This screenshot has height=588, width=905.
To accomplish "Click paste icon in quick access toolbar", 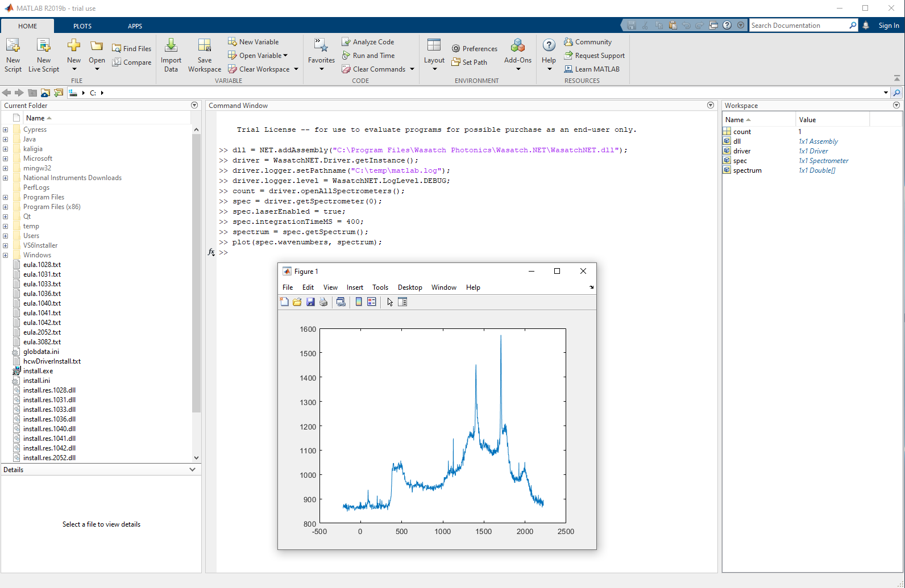I will pyautogui.click(x=672, y=25).
